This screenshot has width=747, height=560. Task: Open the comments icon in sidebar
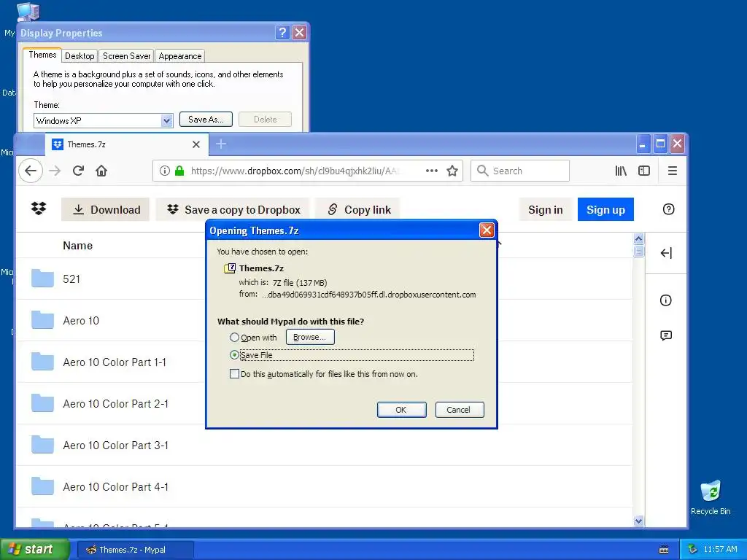click(666, 335)
